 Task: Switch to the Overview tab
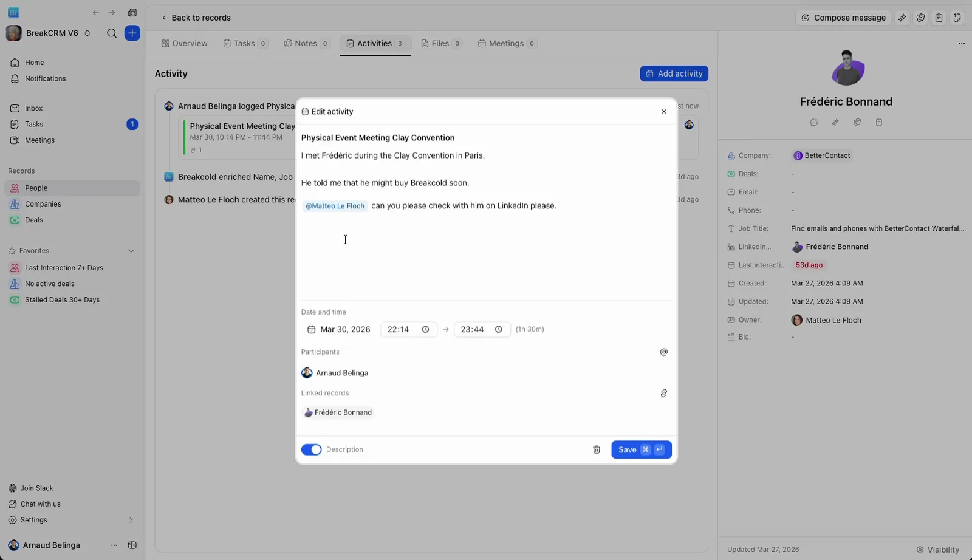click(x=184, y=43)
